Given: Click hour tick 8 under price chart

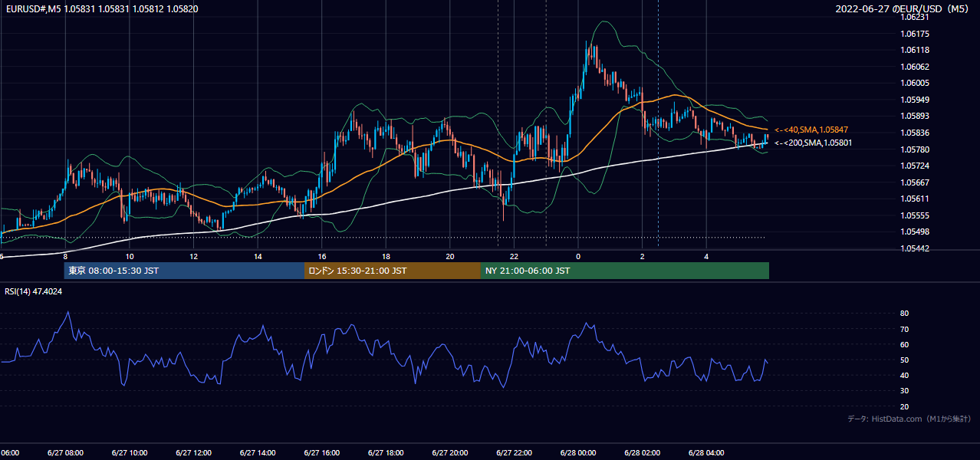Looking at the screenshot, I should click(66, 256).
